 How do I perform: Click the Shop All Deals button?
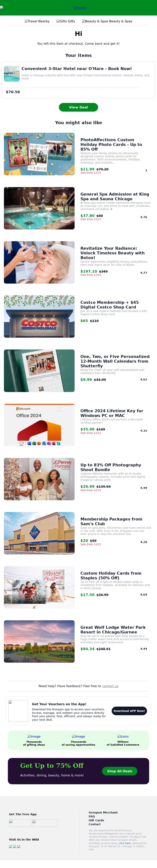point(120,771)
